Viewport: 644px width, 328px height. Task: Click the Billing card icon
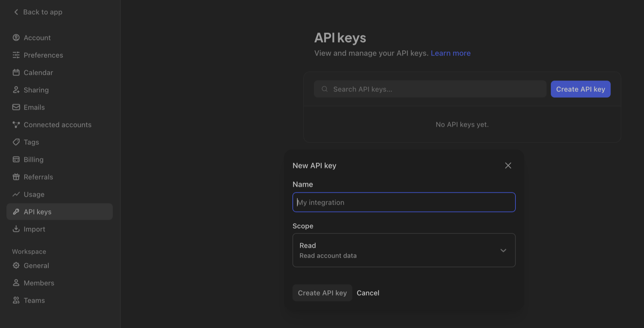pyautogui.click(x=16, y=160)
